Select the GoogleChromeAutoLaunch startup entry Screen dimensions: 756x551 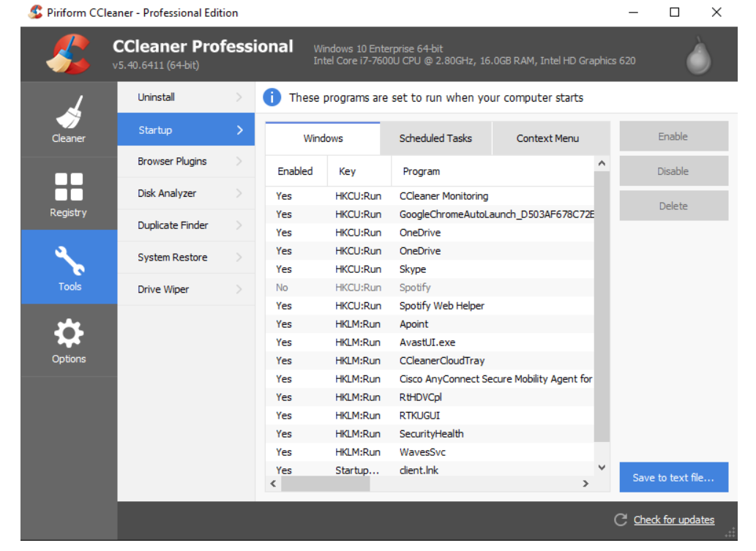[x=430, y=214]
